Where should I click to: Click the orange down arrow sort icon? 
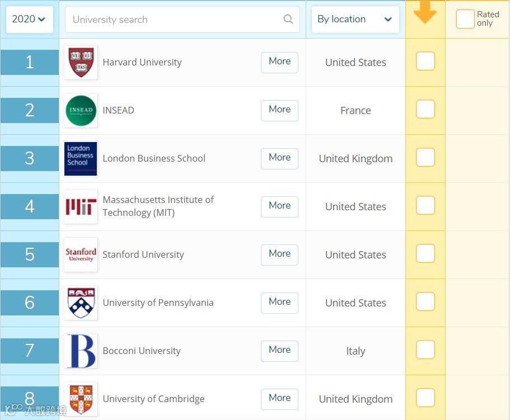(x=425, y=12)
